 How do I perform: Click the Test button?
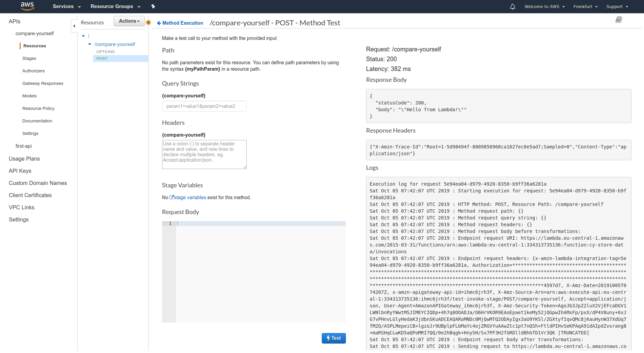[334, 338]
